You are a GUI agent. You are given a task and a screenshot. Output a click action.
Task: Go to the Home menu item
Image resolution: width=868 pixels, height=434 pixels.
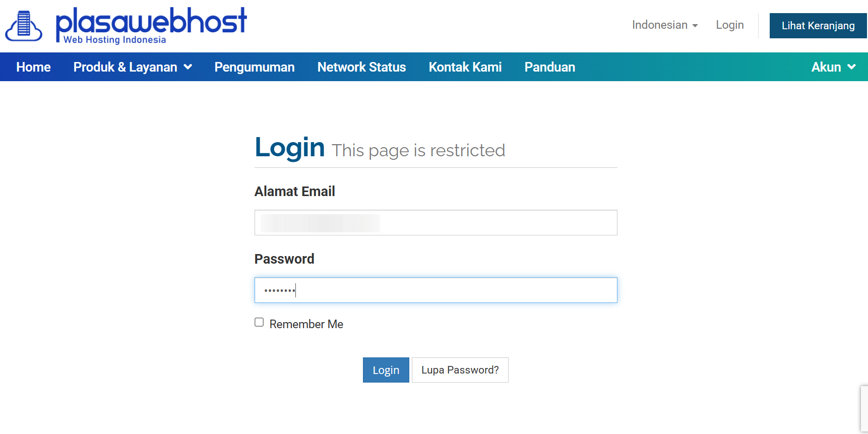tap(33, 67)
